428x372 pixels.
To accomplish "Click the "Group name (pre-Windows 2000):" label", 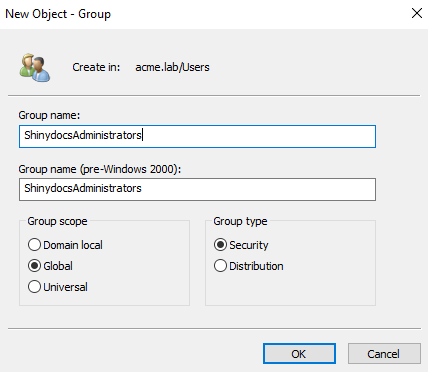I will click(100, 169).
